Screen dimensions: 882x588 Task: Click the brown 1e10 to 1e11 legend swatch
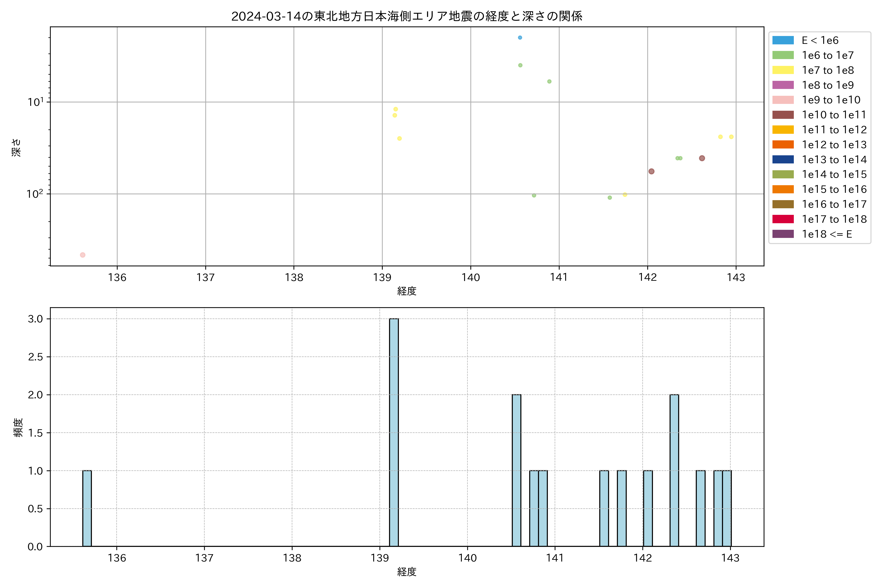tap(783, 115)
